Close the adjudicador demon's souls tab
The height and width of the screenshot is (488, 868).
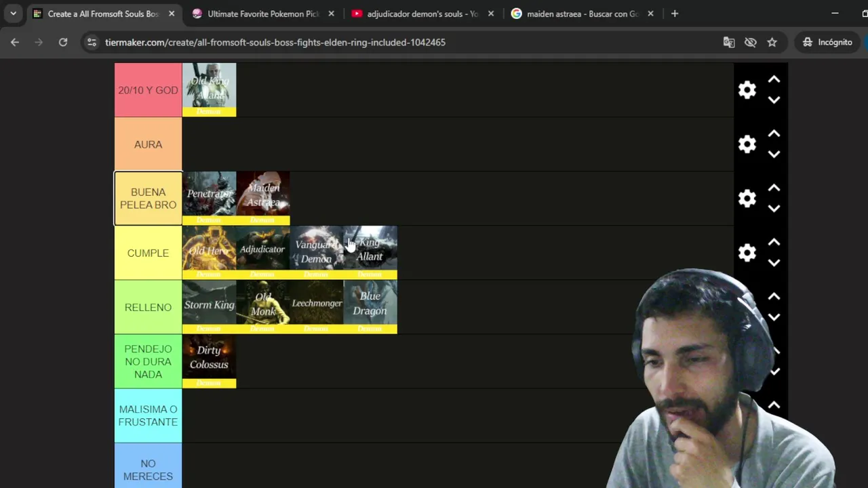[x=491, y=14]
